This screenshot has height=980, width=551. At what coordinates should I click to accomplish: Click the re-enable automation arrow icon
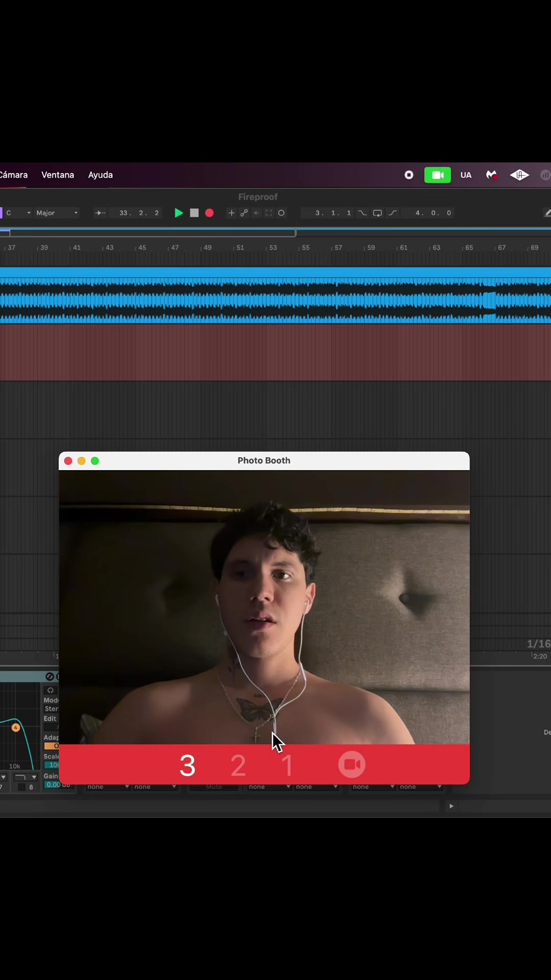pos(257,213)
